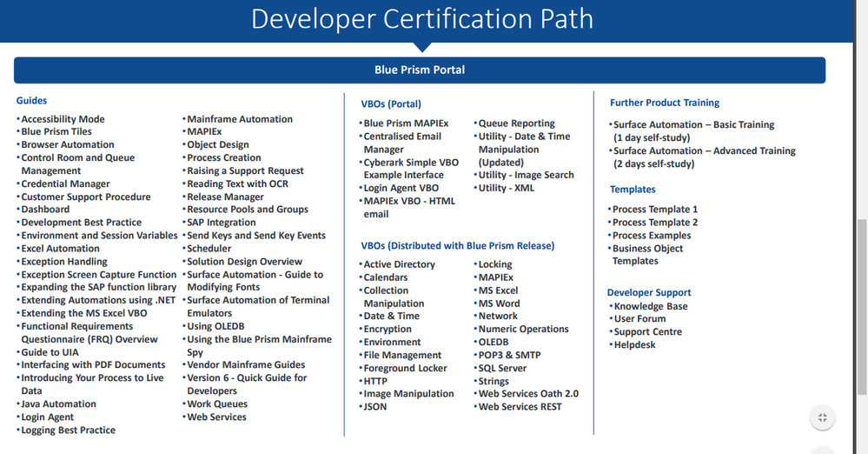Screen dimensions: 868x454
Task: Select VBOs Distributed with Blue Prism Release heading
Action: pos(457,245)
